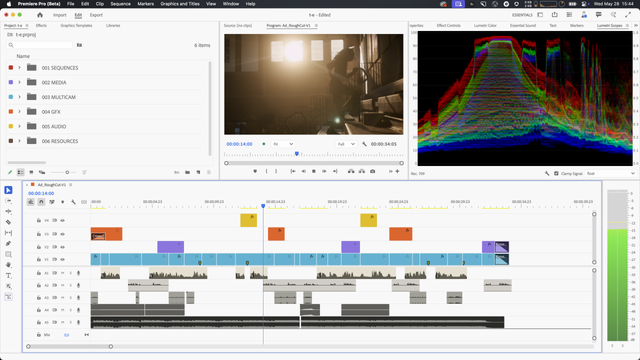Open the Graphics and Titles menu

coord(180,4)
